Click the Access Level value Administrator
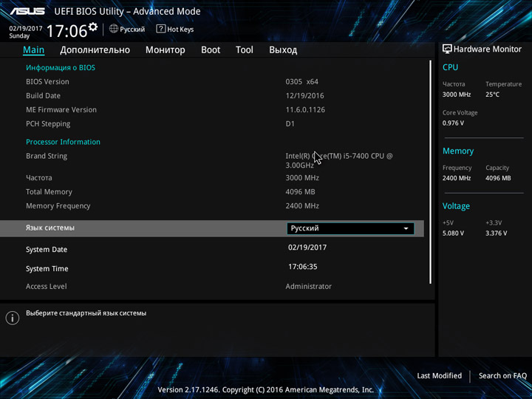Screen dimensions: 532x399 (x=308, y=287)
